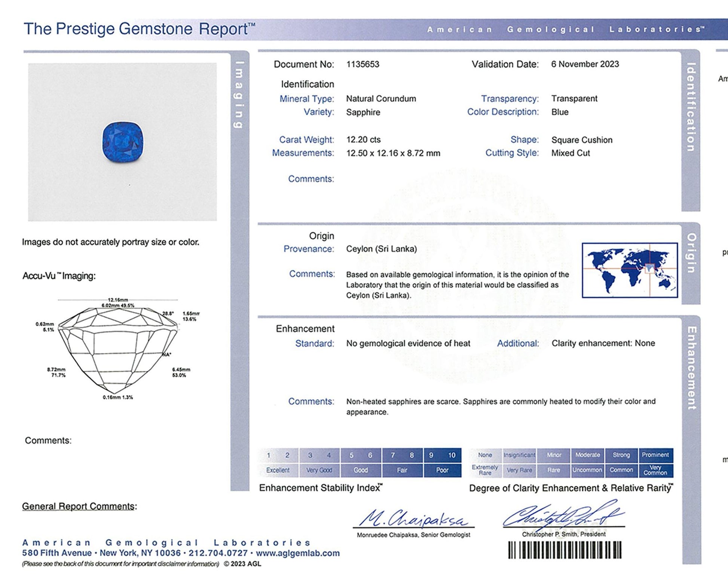Click the barcode under president signature
728x582 pixels.
(x=565, y=550)
